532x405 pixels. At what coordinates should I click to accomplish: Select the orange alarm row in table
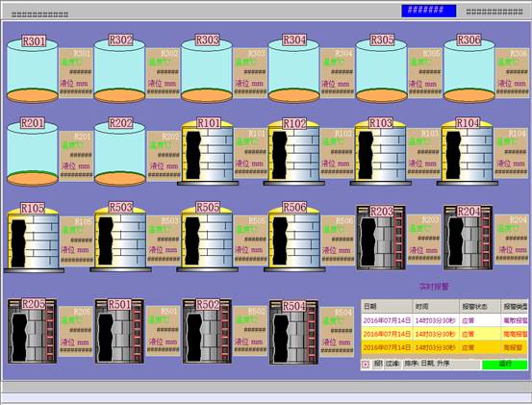[444, 347]
